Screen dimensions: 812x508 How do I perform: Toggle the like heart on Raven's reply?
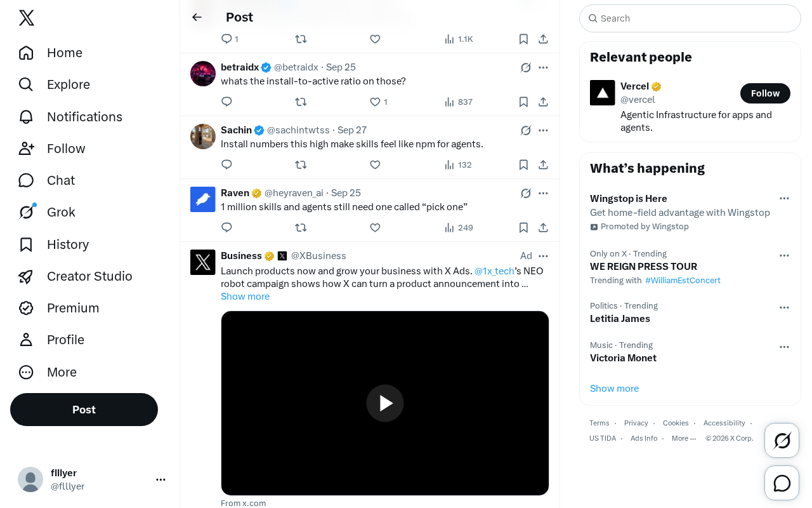pos(375,227)
